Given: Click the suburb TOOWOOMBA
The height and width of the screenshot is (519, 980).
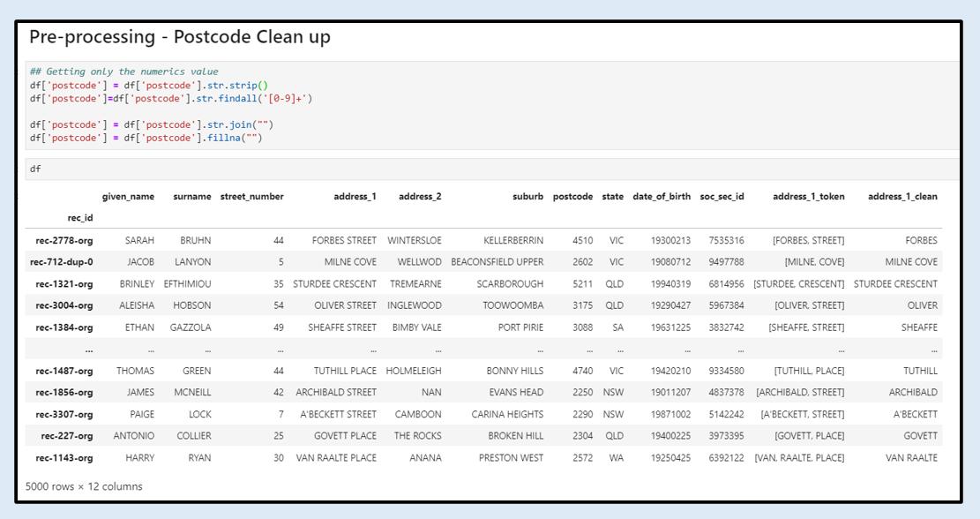Looking at the screenshot, I should (x=513, y=305).
